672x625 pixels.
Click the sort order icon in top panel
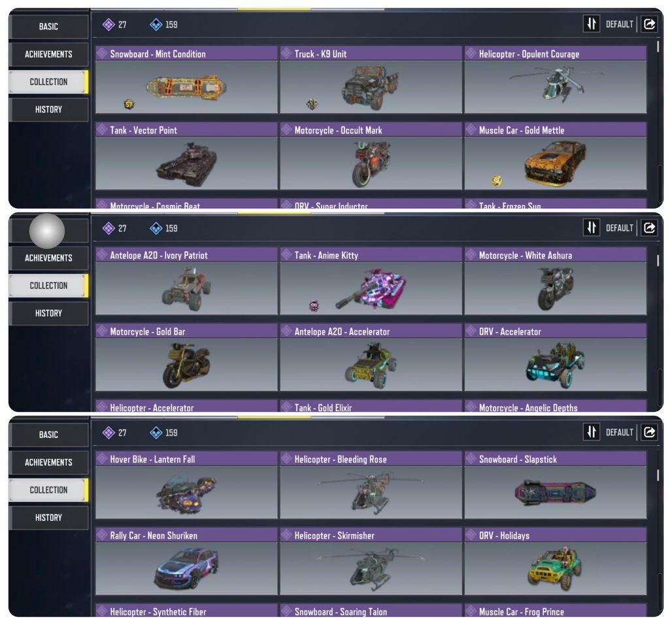pos(592,24)
